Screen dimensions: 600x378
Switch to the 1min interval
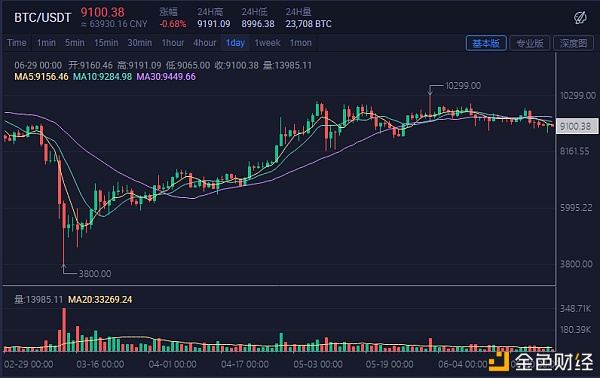point(46,43)
